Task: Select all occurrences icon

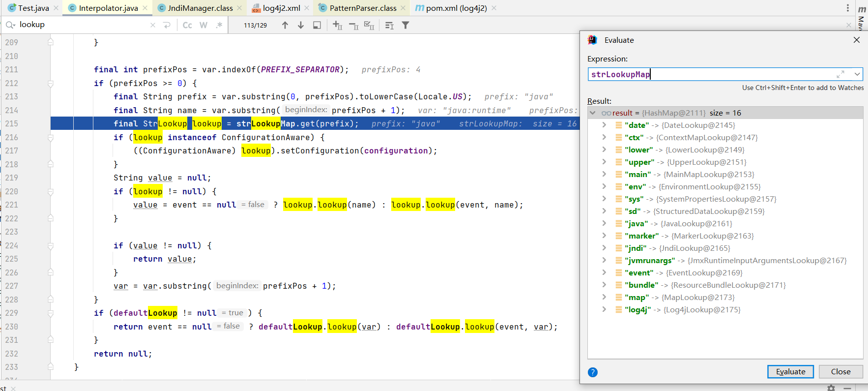Action: 369,25
